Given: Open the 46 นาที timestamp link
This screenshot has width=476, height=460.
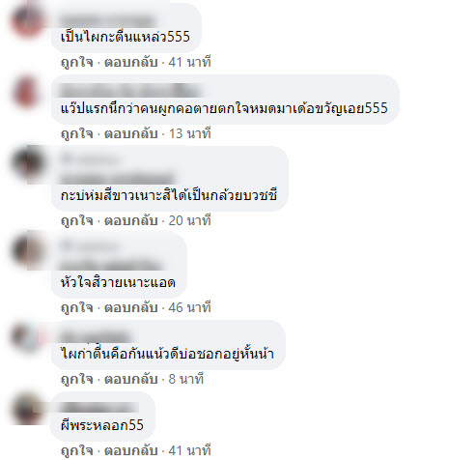Looking at the screenshot, I should 190,307.
